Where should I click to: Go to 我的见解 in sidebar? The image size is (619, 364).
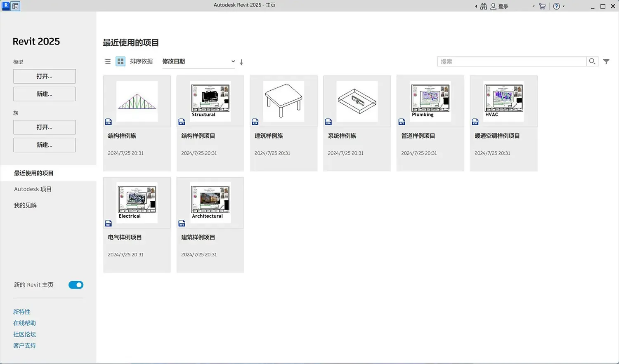coord(25,205)
